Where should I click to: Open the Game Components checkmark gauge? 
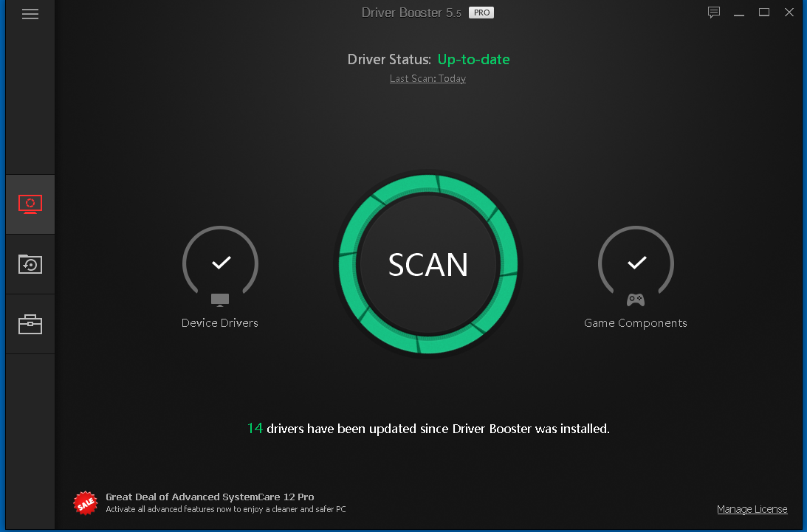point(636,263)
